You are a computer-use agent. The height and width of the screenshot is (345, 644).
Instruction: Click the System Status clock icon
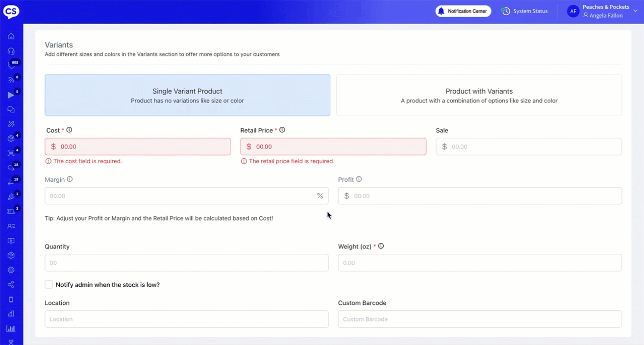coord(506,11)
